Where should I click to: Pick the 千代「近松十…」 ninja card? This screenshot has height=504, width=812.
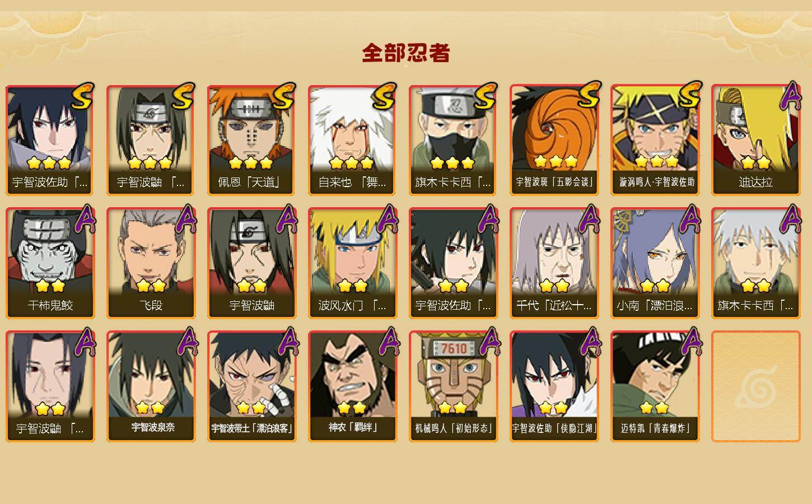tap(554, 263)
